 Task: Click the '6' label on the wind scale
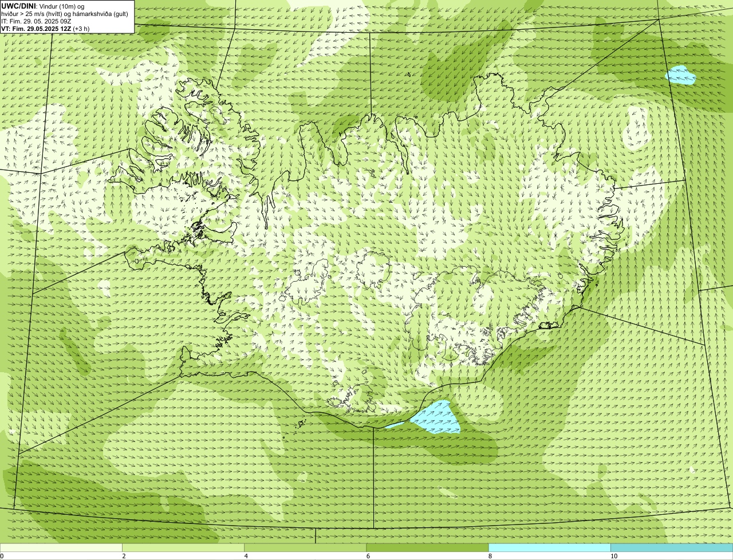[368, 556]
